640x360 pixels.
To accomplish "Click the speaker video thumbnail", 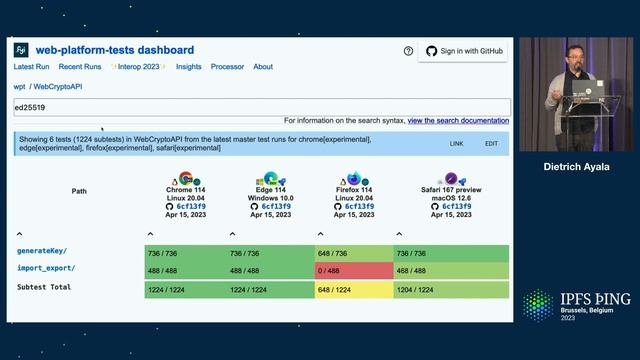I will click(576, 94).
